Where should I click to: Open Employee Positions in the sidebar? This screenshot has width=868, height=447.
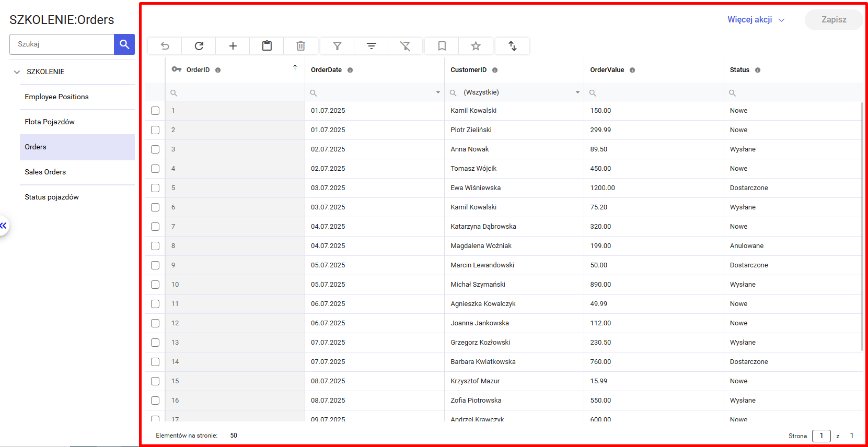[77, 97]
